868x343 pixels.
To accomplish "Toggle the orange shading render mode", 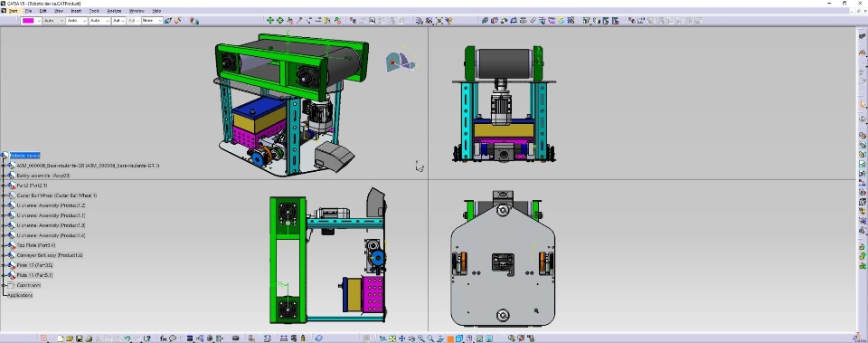I will (x=450, y=338).
